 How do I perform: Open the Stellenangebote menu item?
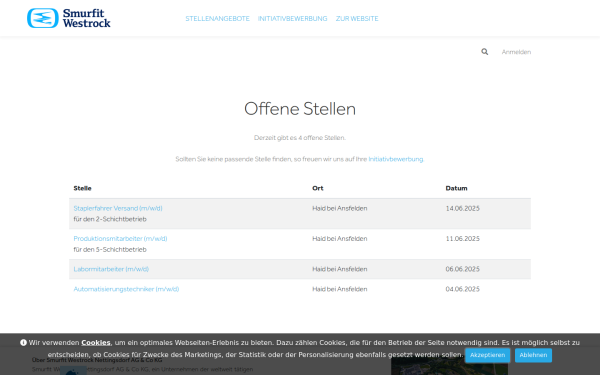(x=217, y=18)
